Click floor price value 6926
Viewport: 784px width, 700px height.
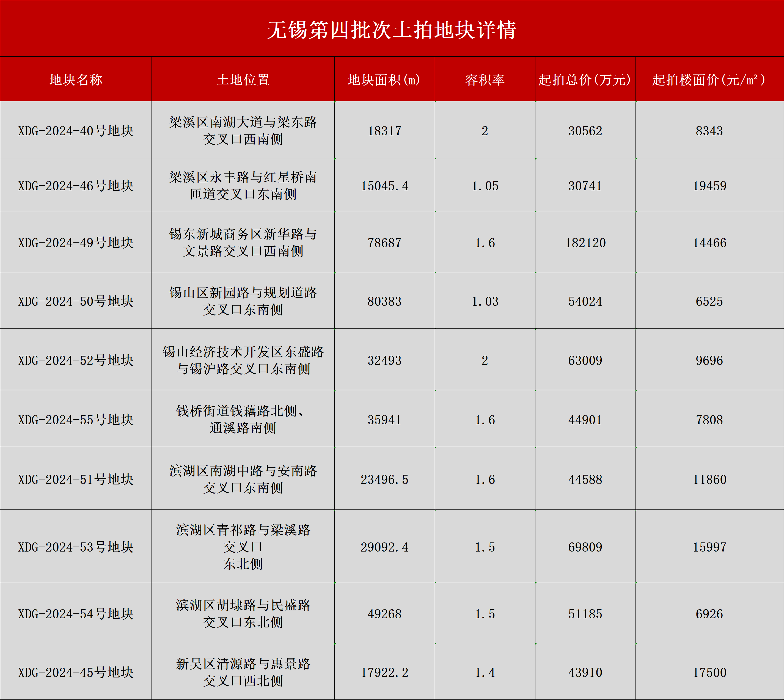click(709, 614)
